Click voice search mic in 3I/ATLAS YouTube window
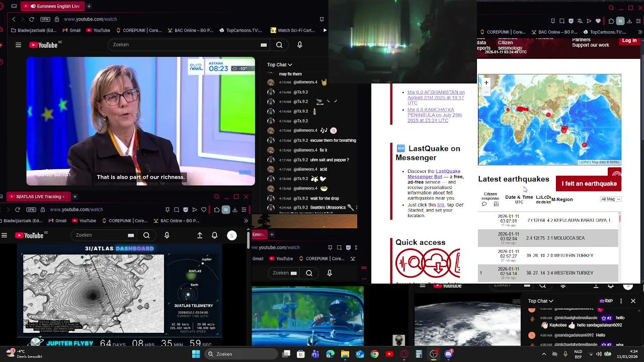Screen dimensions: 644x362 click(x=167, y=235)
